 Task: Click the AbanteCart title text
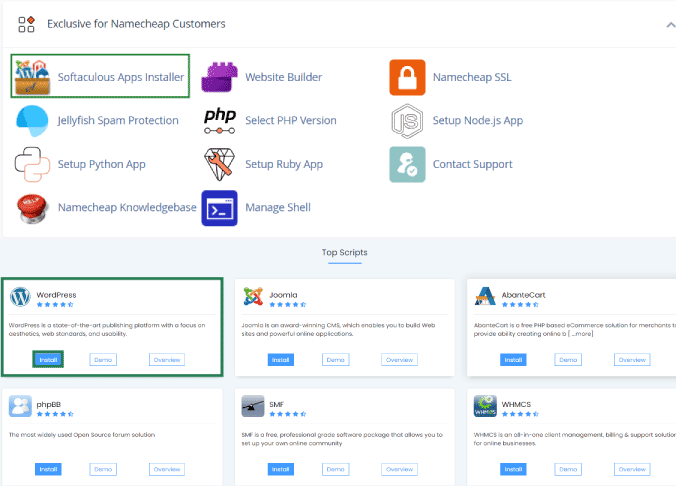[523, 295]
